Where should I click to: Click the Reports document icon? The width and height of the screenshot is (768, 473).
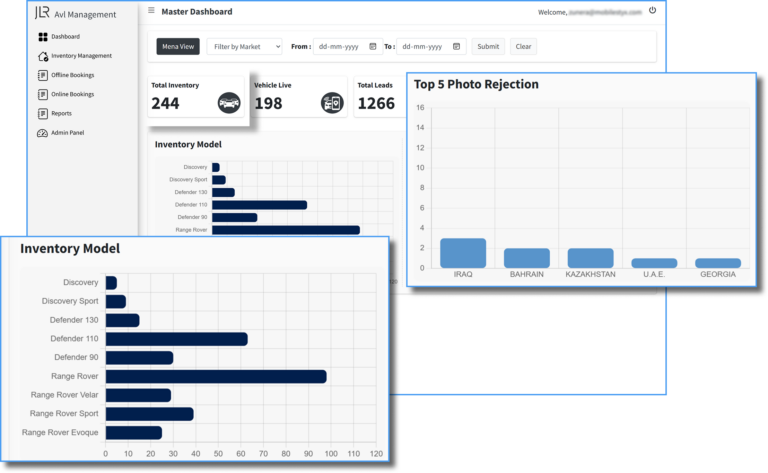[42, 114]
